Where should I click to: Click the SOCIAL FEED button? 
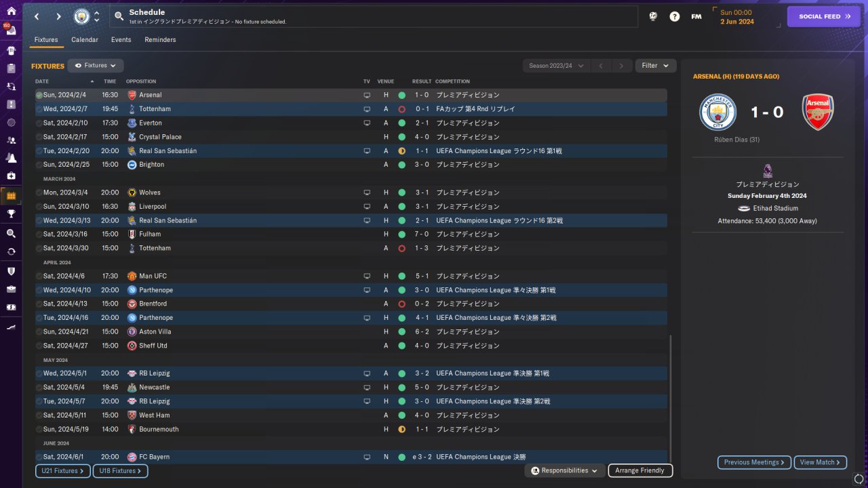(823, 16)
